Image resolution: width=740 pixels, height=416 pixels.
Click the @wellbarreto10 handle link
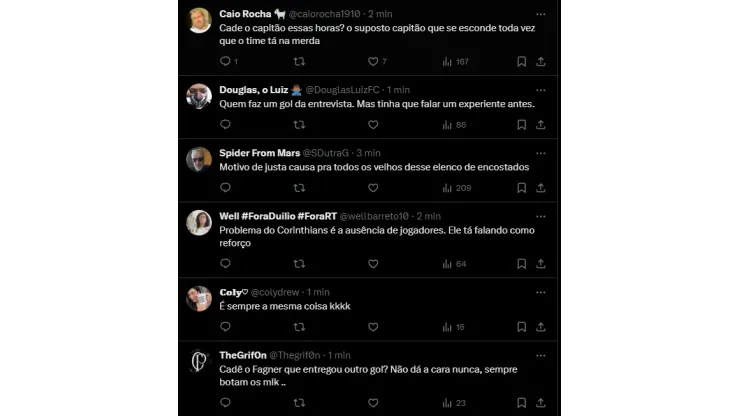tap(380, 216)
